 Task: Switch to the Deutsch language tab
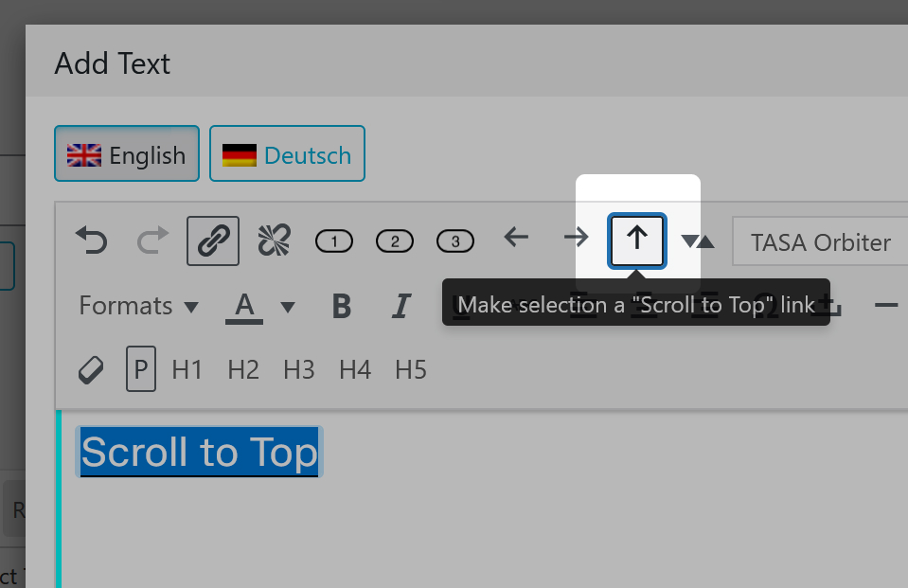[x=287, y=153]
